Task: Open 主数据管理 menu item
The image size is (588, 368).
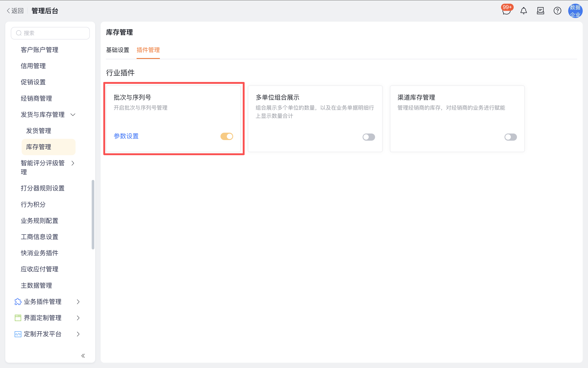Action: (x=37, y=285)
